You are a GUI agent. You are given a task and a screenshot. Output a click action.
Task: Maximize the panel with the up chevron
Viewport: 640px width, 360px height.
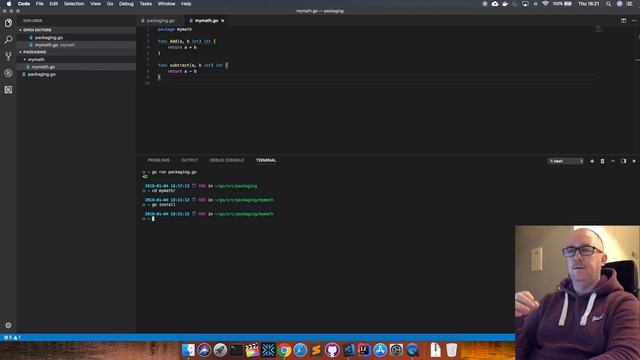(x=613, y=161)
